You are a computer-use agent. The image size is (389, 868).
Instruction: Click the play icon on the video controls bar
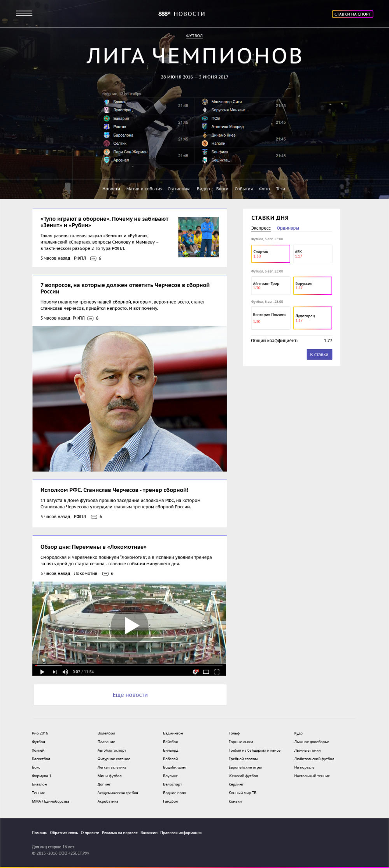(x=42, y=671)
